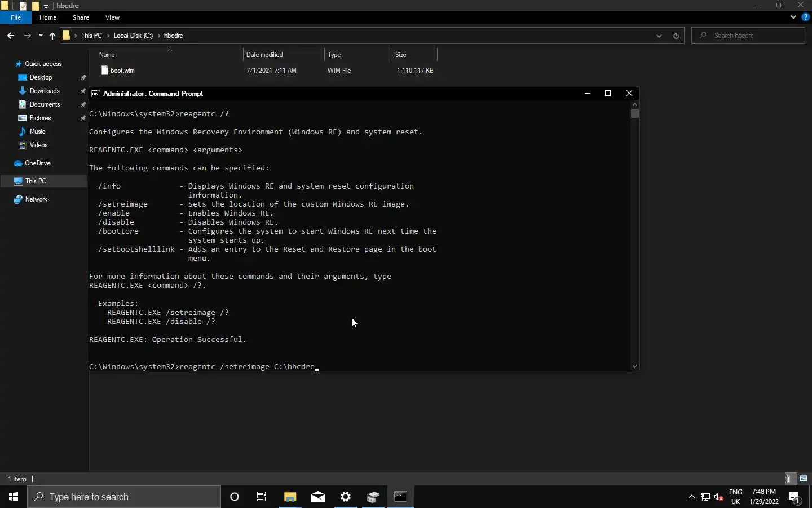Minimize the Command Prompt window
The height and width of the screenshot is (508, 812).
click(588, 94)
